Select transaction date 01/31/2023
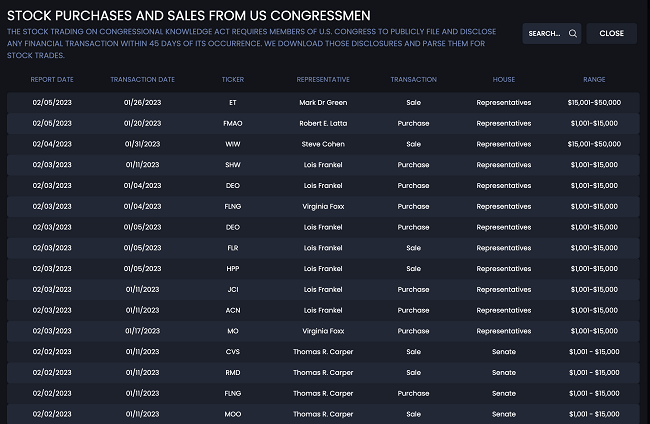The width and height of the screenshot is (650, 424). pos(142,144)
